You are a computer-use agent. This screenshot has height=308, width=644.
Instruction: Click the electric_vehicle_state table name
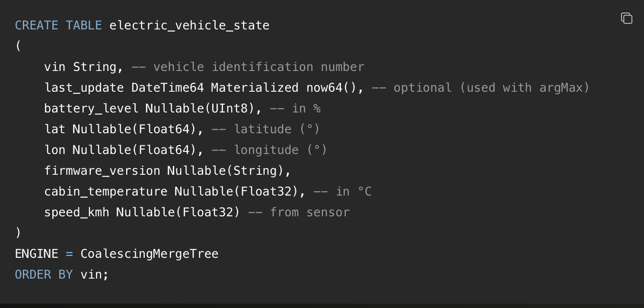click(189, 25)
